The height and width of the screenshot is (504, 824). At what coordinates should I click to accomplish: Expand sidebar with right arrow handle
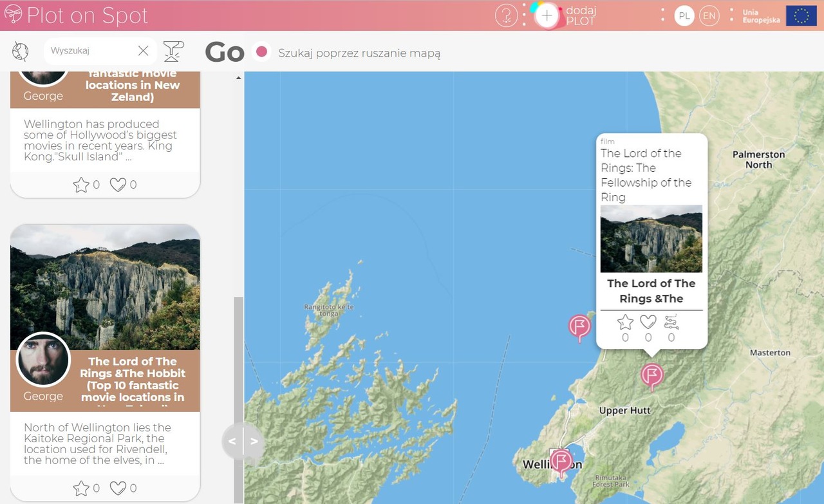254,442
